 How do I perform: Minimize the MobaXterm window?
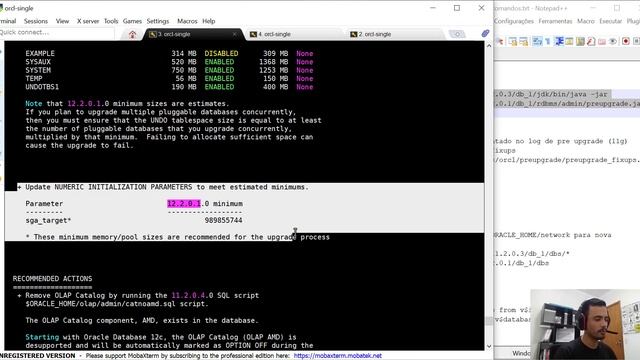[433, 8]
